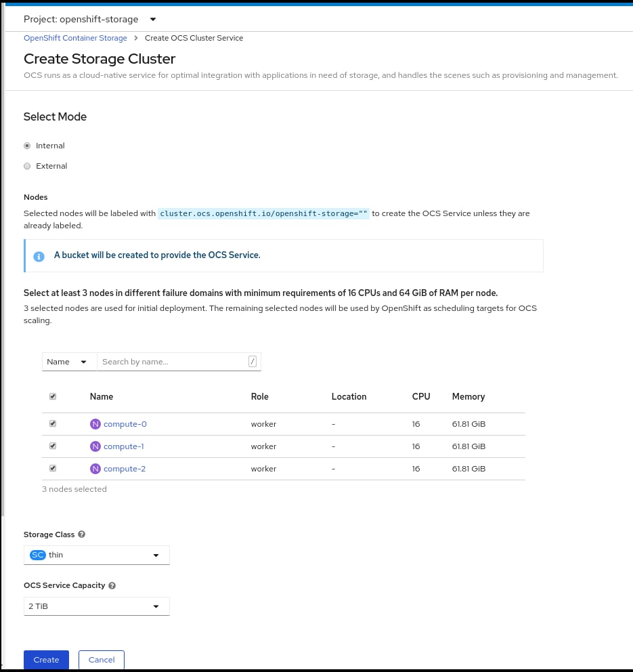Image resolution: width=633 pixels, height=672 pixels.
Task: Click the Internal radio label text
Action: click(x=50, y=146)
